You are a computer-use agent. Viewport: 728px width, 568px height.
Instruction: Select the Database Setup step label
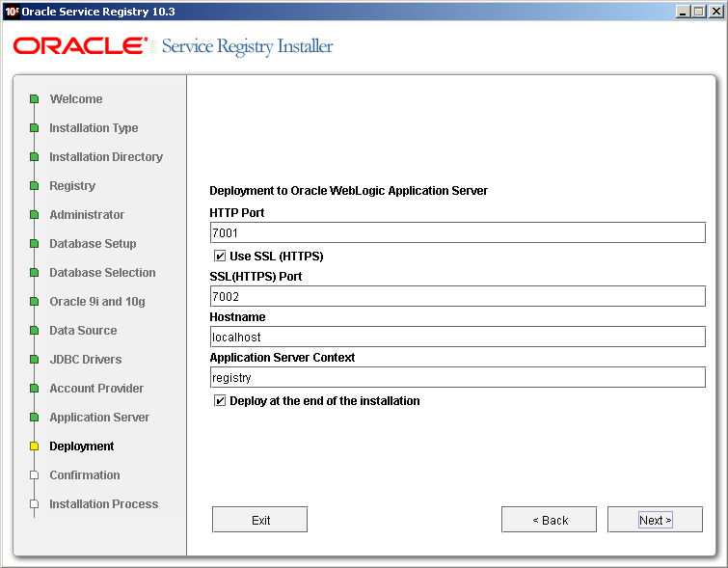pos(93,243)
